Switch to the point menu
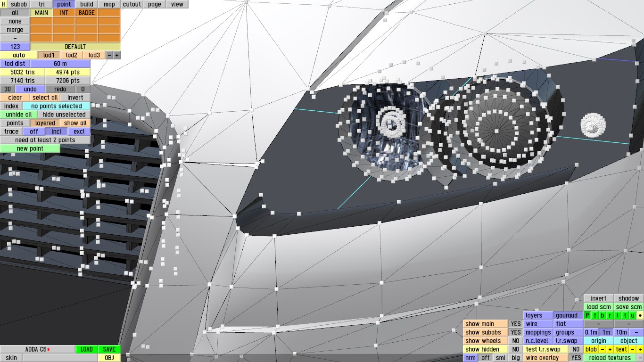This screenshot has width=644, height=362. (64, 4)
